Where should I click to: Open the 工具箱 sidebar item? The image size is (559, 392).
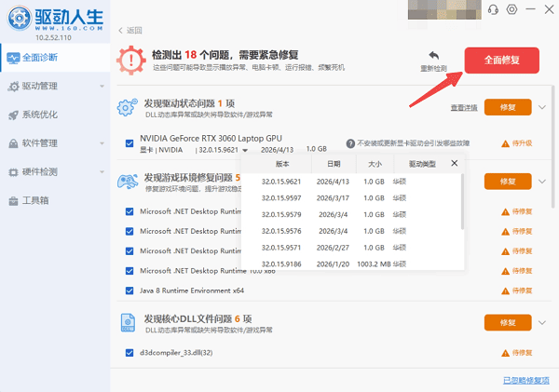point(55,200)
